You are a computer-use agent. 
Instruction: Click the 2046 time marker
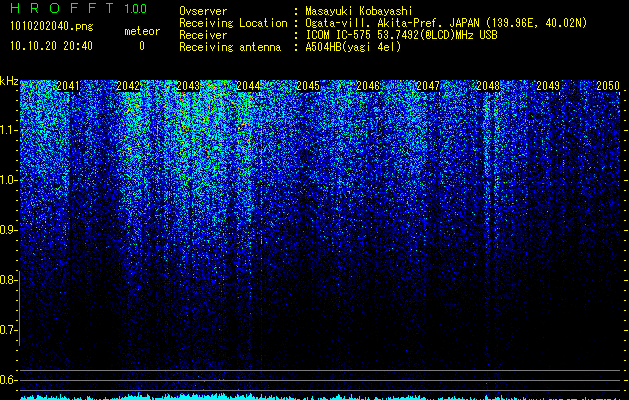pyautogui.click(x=368, y=86)
